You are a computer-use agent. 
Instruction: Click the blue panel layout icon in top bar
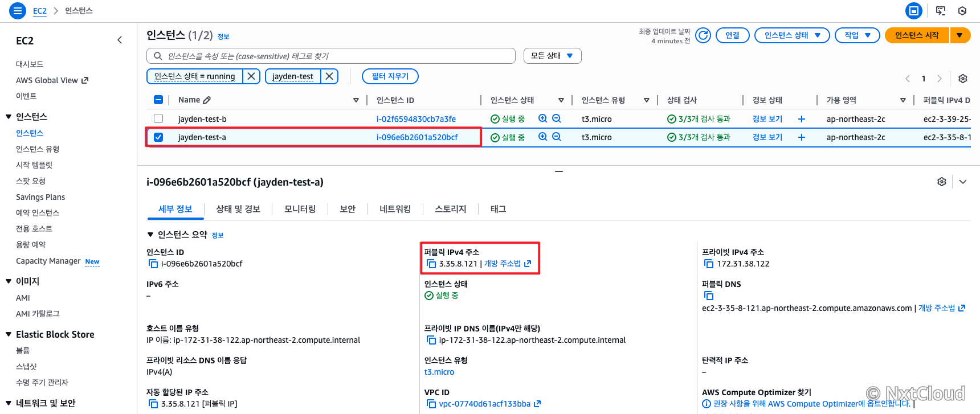click(914, 11)
